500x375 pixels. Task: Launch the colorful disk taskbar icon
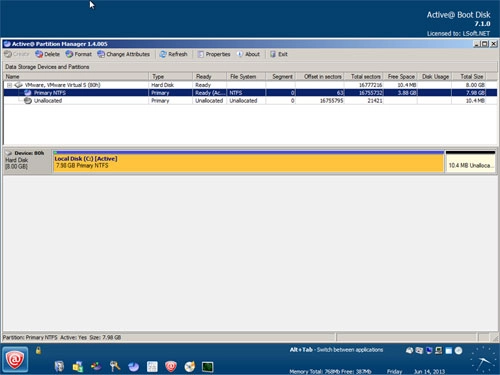pyautogui.click(x=96, y=366)
